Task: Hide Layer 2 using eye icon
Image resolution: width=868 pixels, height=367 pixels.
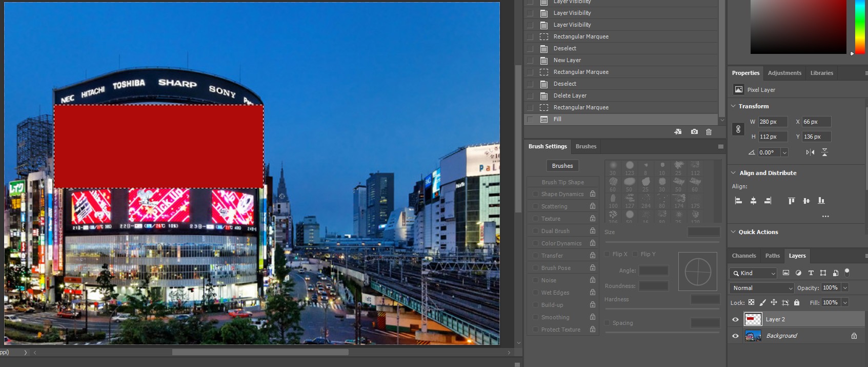Action: [735, 320]
